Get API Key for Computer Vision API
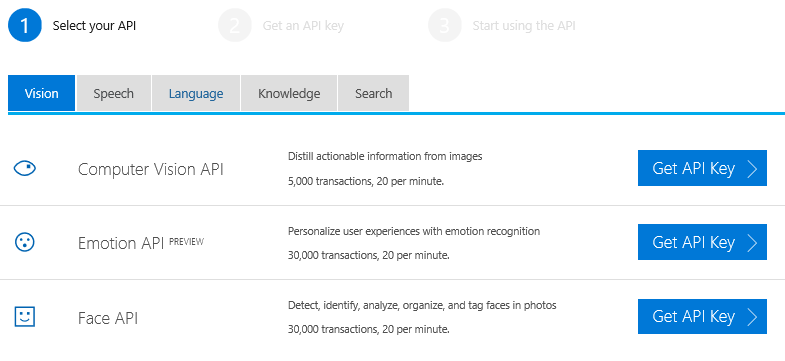 click(702, 168)
